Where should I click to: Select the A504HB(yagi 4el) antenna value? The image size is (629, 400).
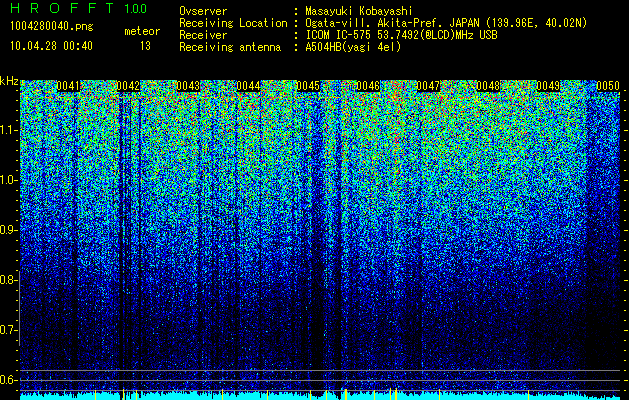353,47
